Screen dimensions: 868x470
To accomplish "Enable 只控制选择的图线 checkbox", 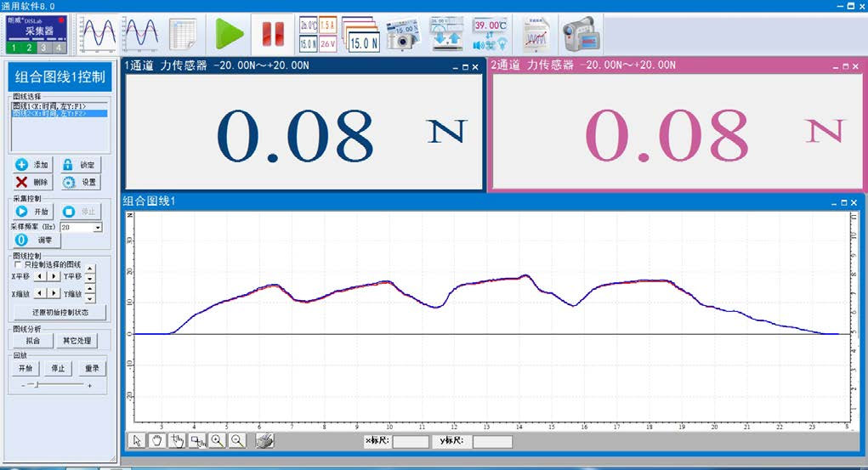I will 17,264.
